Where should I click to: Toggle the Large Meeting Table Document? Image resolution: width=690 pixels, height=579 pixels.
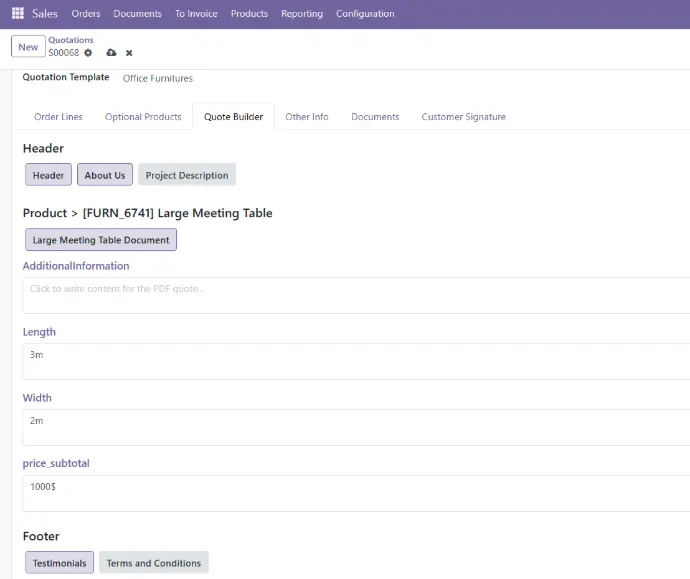click(101, 240)
